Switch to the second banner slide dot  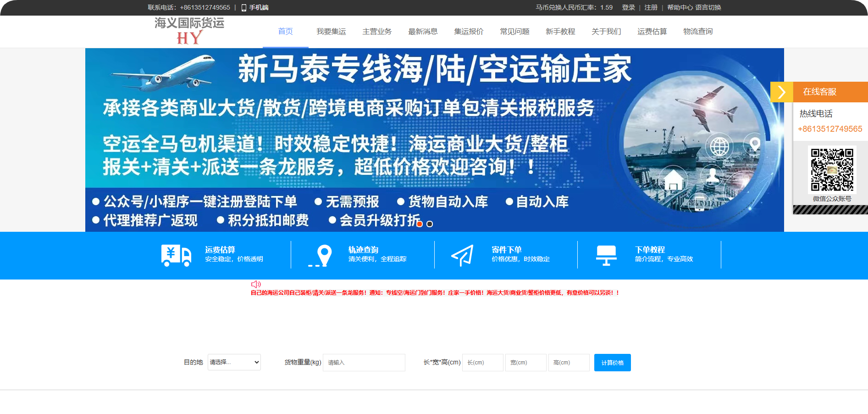[x=430, y=224]
